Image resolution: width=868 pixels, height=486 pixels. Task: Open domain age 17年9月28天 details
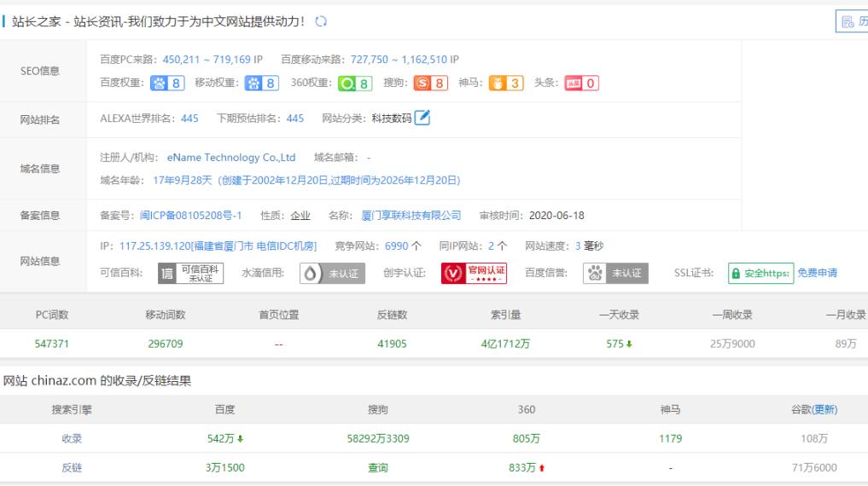coord(306,180)
